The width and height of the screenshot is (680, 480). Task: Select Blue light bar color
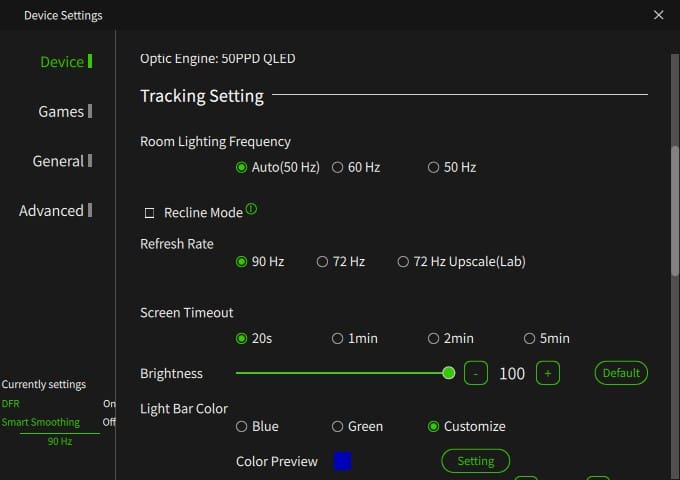tap(242, 426)
